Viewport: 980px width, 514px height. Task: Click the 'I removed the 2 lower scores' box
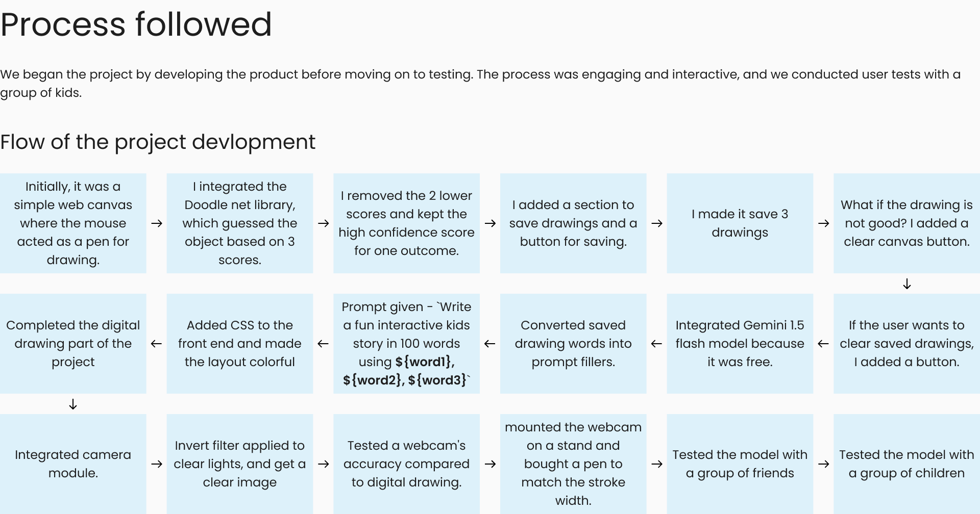[x=406, y=223]
